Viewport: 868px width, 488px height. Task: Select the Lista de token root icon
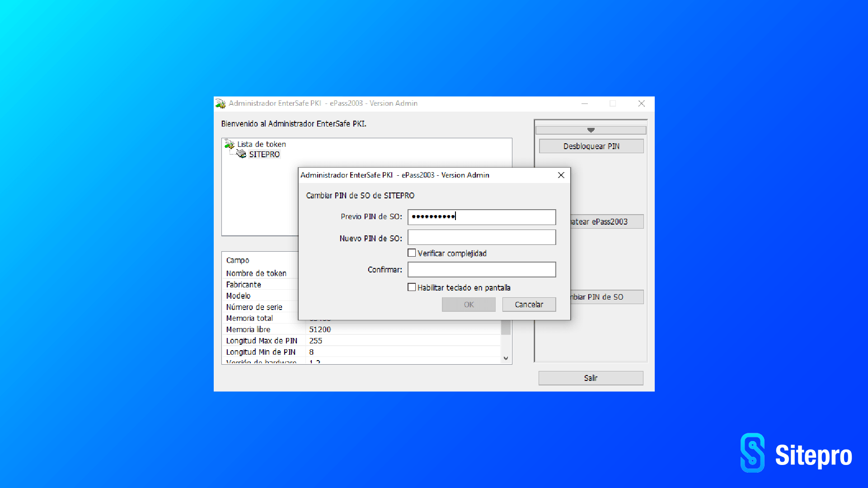(230, 144)
